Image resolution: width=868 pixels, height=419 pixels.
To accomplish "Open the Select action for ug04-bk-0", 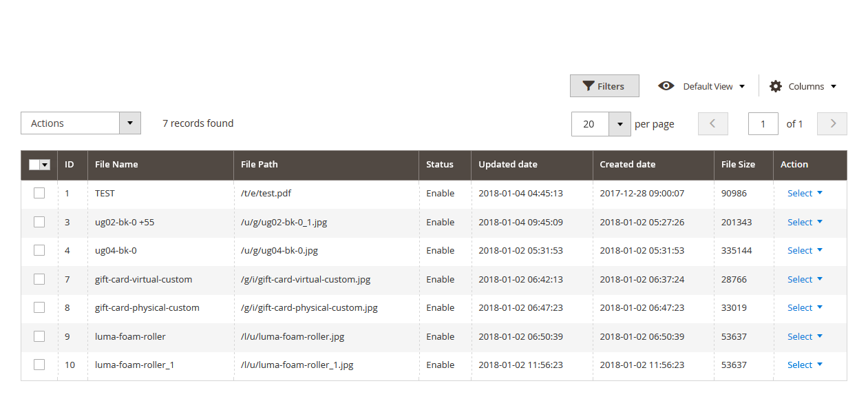I will [805, 251].
